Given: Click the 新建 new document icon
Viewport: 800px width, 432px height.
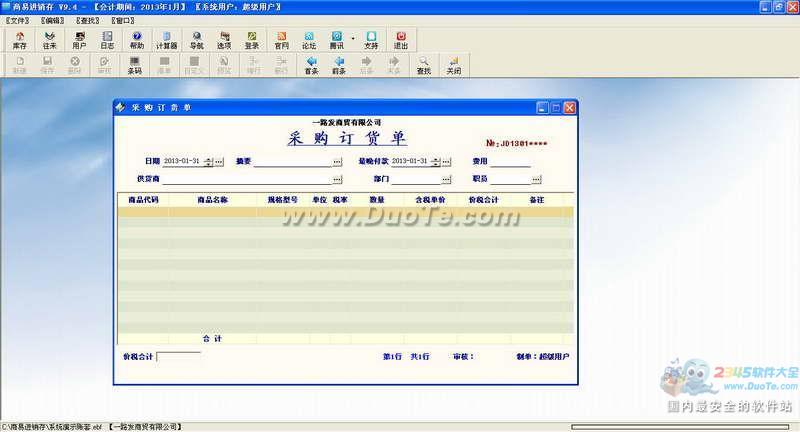Looking at the screenshot, I should tap(19, 66).
